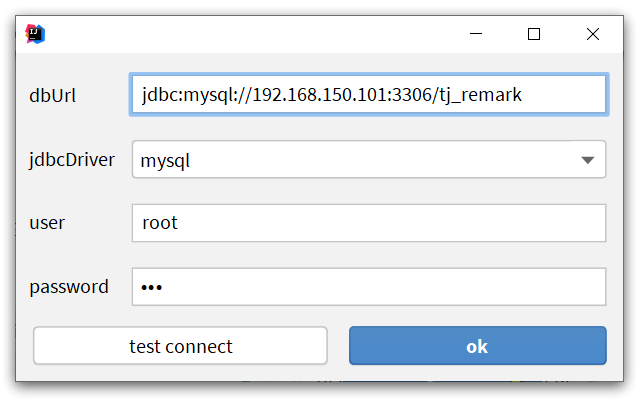Focus the password field
The image size is (639, 401).
tap(369, 286)
